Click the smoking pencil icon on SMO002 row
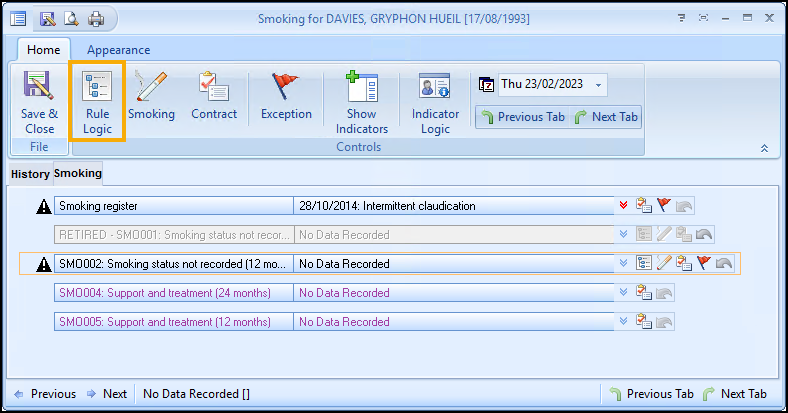This screenshot has width=788, height=413. coord(664,264)
